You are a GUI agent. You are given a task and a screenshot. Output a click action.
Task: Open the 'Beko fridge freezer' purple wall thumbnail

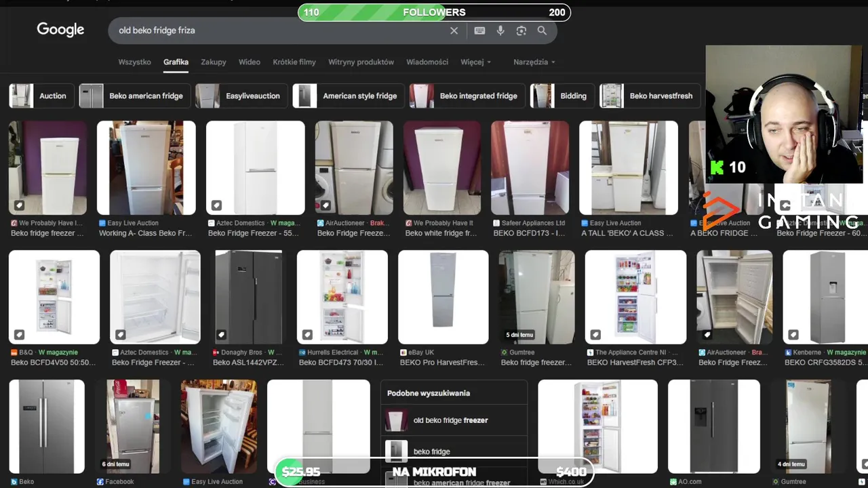pos(47,168)
